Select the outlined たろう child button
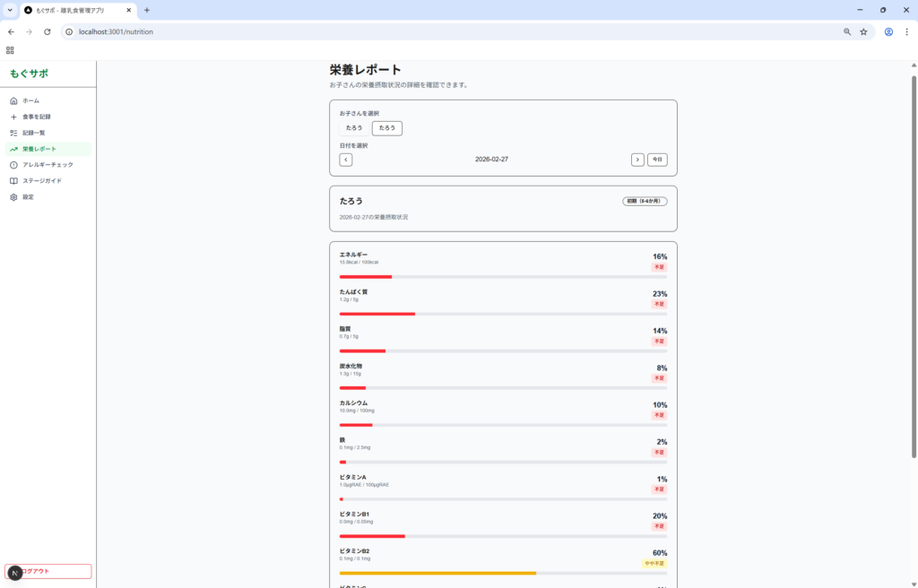918x588 pixels. [387, 128]
